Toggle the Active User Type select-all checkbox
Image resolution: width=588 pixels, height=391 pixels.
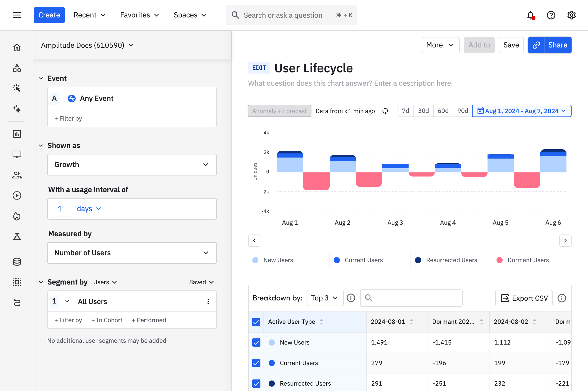(256, 322)
